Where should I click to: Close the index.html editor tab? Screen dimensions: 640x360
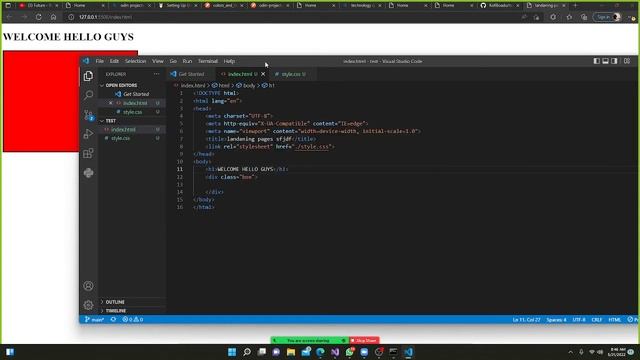click(263, 74)
